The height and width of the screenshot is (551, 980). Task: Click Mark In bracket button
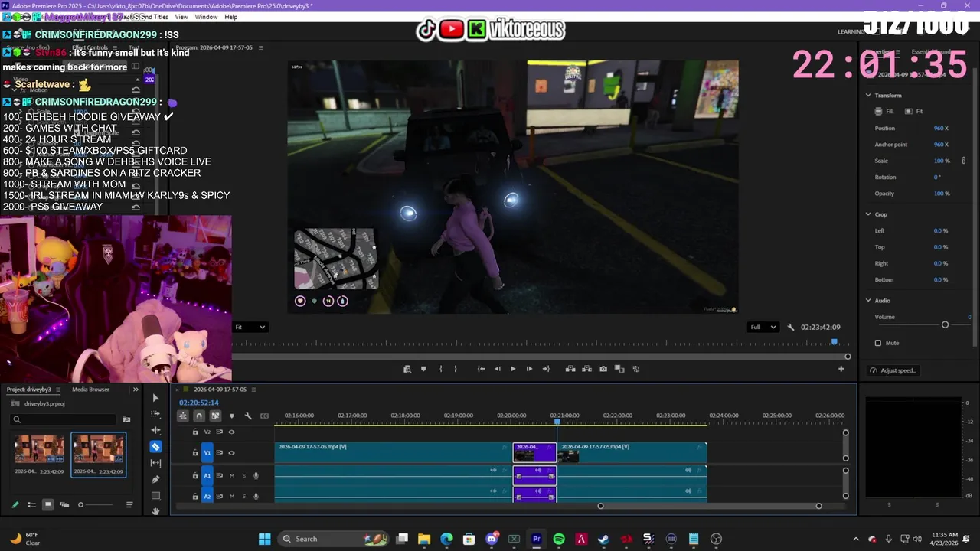tap(440, 369)
